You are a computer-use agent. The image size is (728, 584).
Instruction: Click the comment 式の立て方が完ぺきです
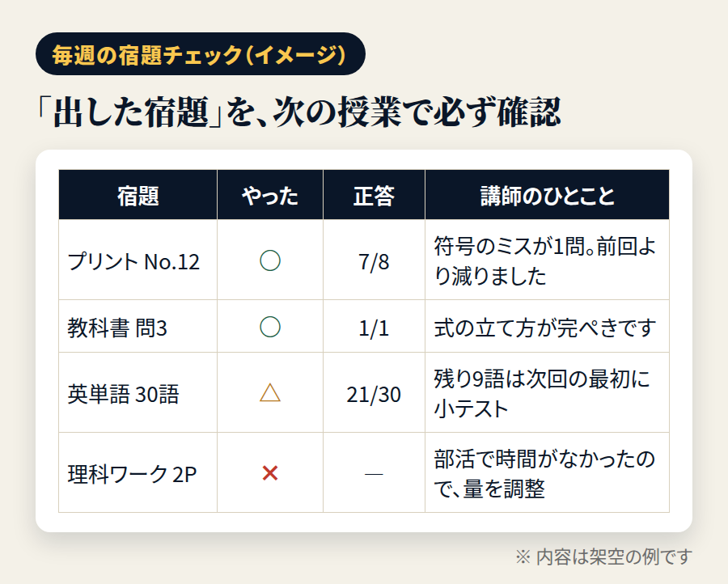click(544, 328)
